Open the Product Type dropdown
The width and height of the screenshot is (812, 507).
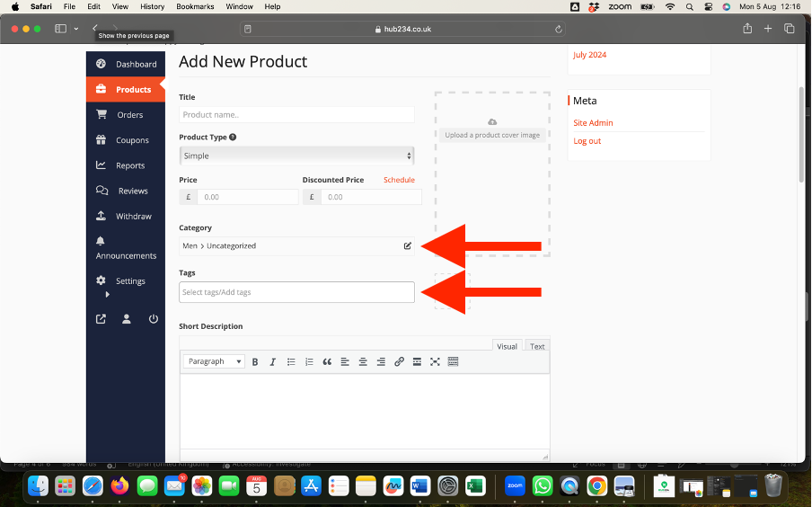(296, 156)
